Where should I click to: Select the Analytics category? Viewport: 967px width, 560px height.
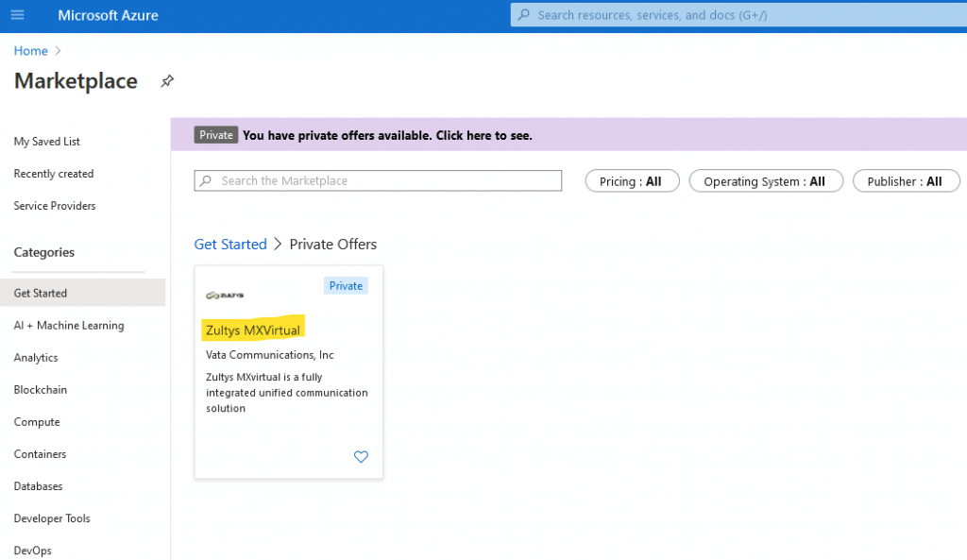[36, 358]
